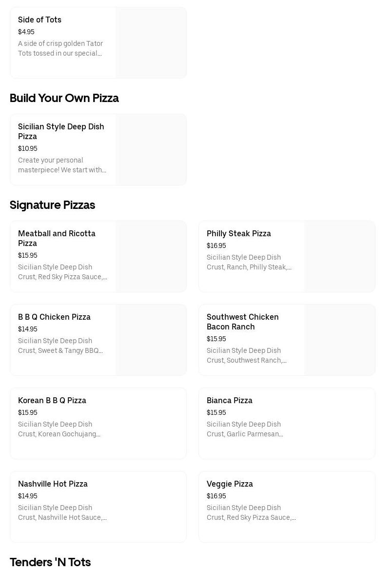This screenshot has width=392, height=573.
Task: Open the Nashville Hot Pizza item
Action: tap(98, 507)
